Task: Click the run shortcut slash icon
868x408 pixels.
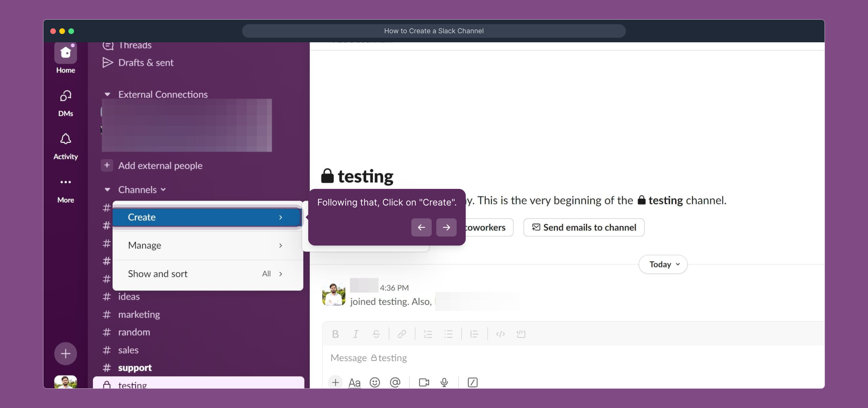Action: tap(472, 382)
